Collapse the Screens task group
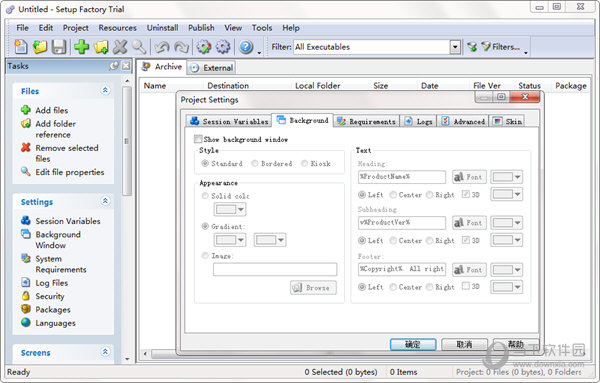600x383 pixels. pyautogui.click(x=105, y=352)
